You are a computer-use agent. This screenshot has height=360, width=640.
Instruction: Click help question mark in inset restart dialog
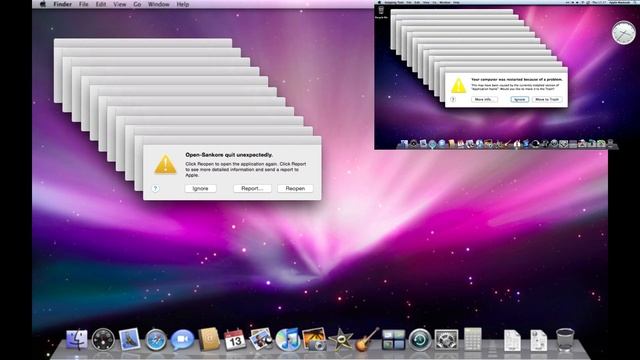click(x=453, y=99)
